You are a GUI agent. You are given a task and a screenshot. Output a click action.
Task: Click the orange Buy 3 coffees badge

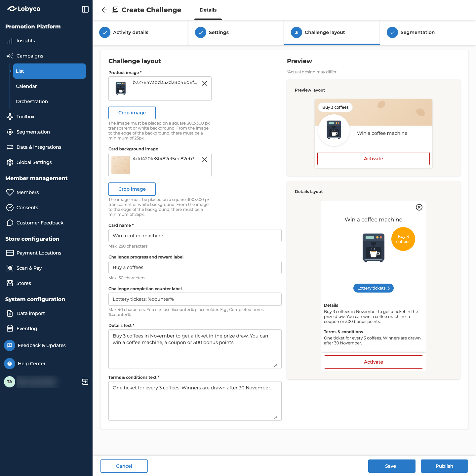[x=403, y=239]
